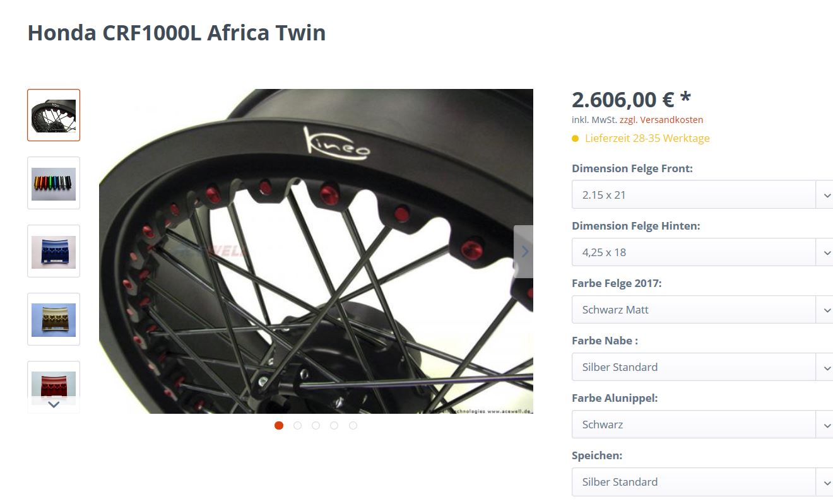The height and width of the screenshot is (504, 833).
Task: Jump to third image slide dot
Action: pos(316,426)
